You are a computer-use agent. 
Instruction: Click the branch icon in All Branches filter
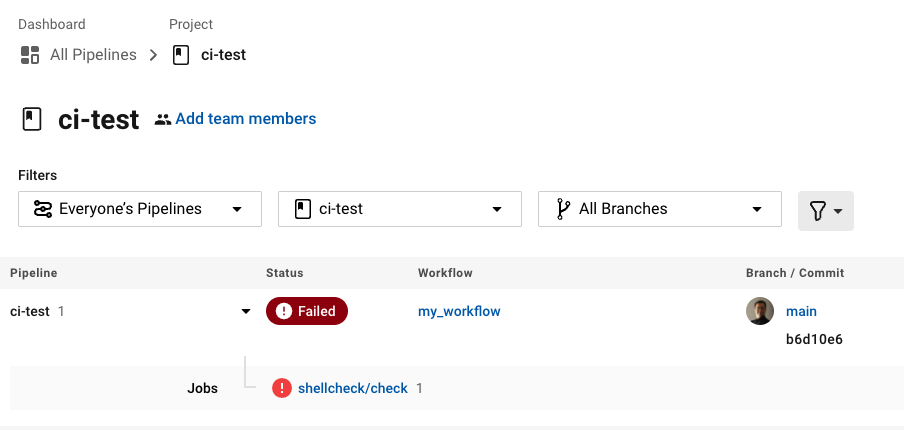tap(563, 209)
